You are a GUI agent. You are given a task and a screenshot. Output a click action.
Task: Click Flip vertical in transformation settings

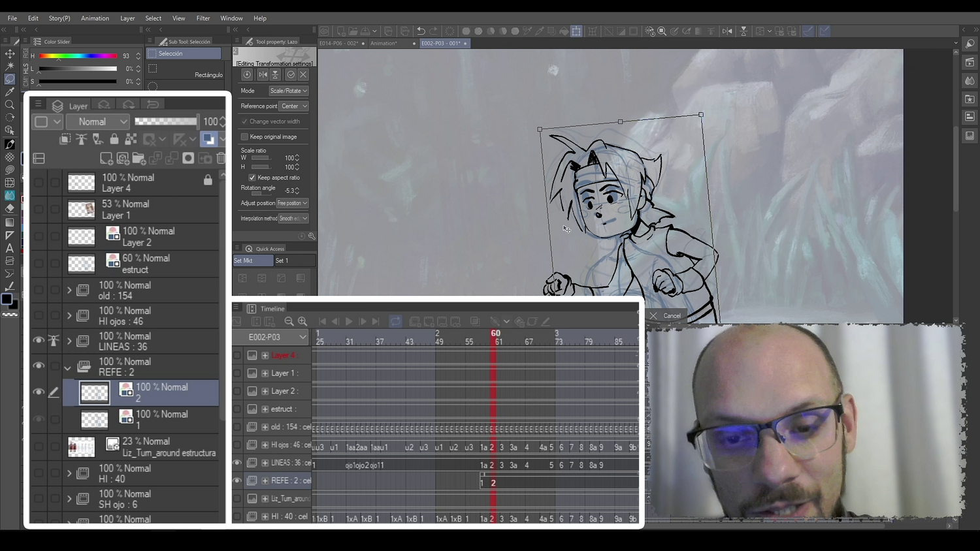pos(275,74)
